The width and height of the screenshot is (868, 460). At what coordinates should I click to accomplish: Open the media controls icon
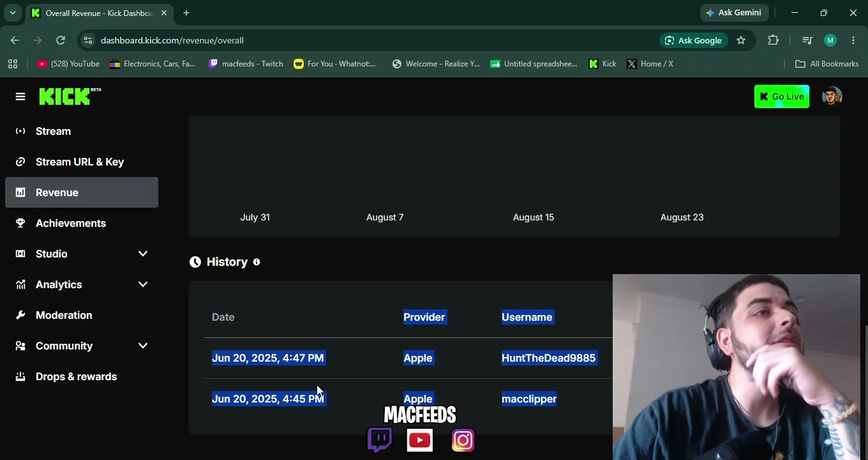807,40
